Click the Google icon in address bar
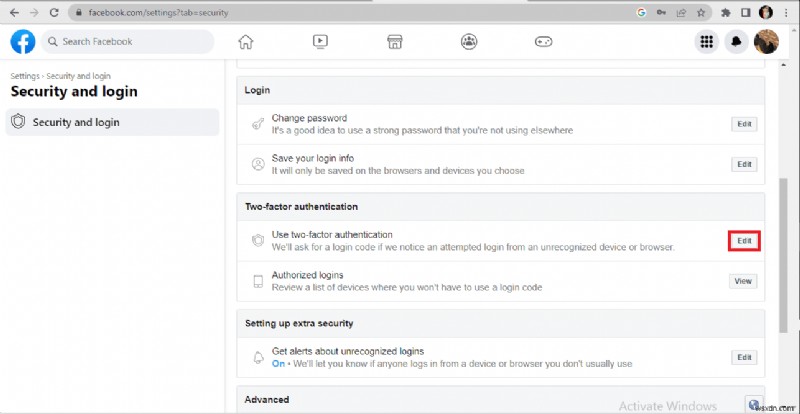 tap(641, 13)
